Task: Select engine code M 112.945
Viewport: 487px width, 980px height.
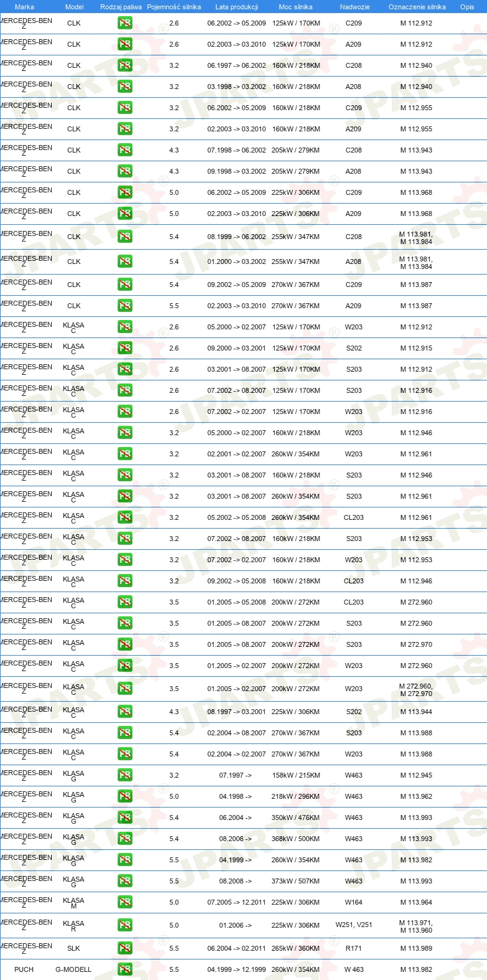Action: tap(416, 776)
